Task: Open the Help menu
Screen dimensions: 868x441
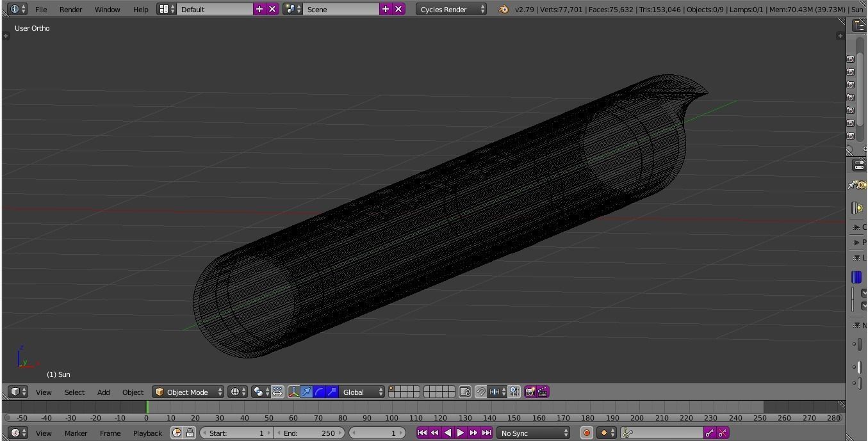Action: (140, 9)
